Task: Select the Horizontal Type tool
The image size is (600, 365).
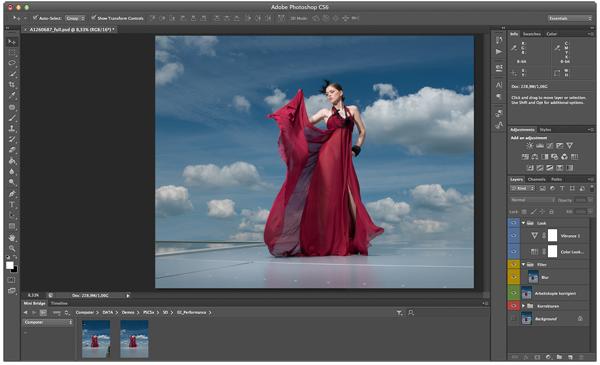Action: coord(12,205)
